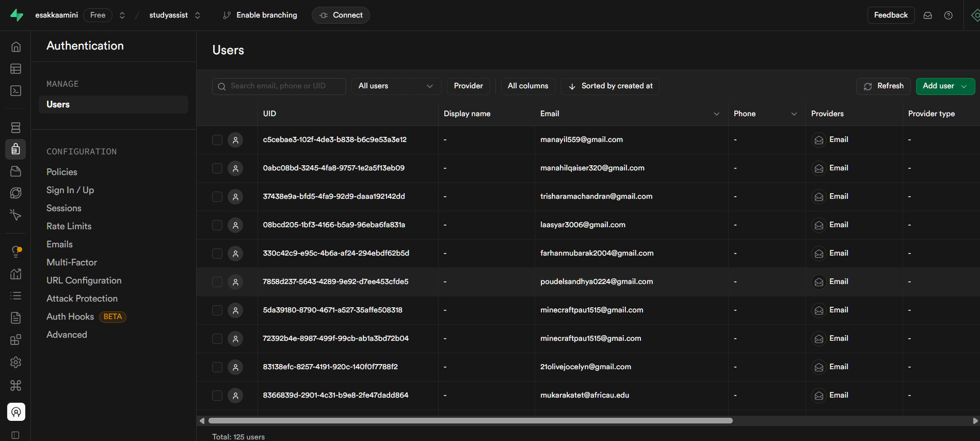Image resolution: width=980 pixels, height=441 pixels.
Task: Open the help question mark icon
Action: coord(949,15)
